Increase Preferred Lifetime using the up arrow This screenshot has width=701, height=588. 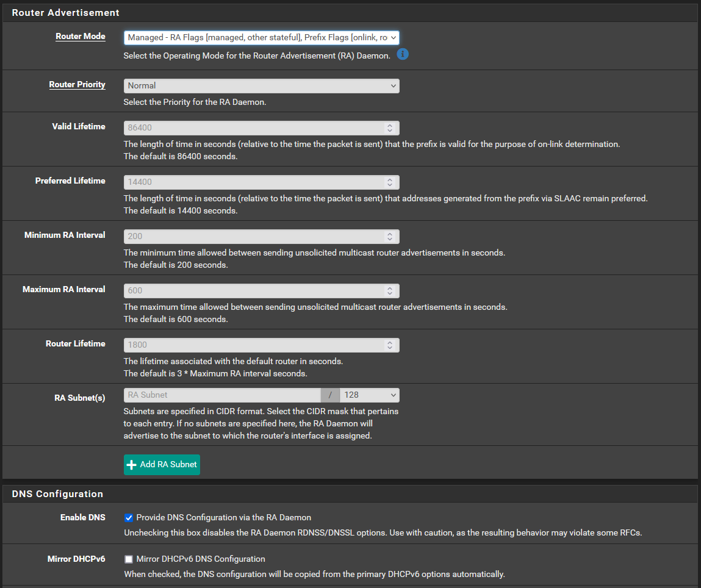coord(390,180)
